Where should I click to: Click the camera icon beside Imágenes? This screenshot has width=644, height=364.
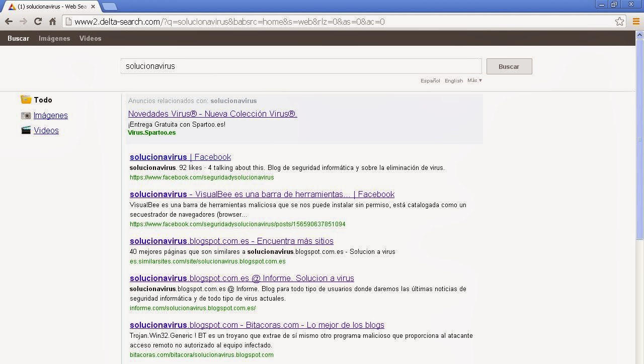[26, 115]
